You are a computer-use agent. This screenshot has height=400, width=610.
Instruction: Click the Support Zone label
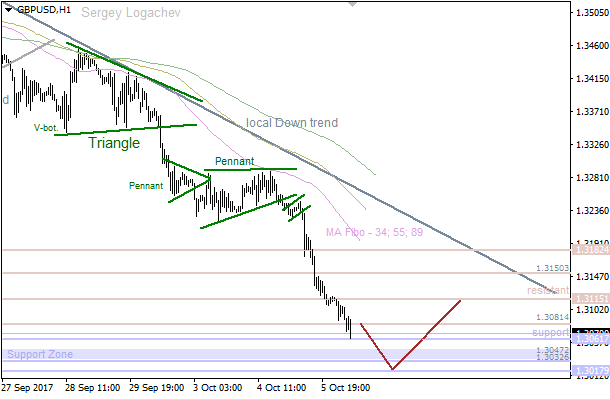(39, 354)
